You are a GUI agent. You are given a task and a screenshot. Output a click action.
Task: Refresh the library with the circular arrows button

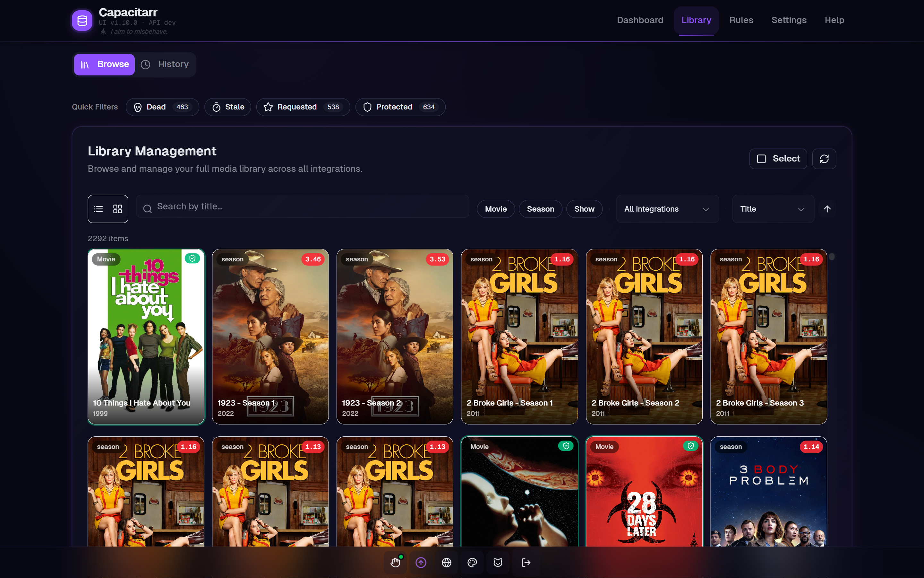click(x=824, y=159)
